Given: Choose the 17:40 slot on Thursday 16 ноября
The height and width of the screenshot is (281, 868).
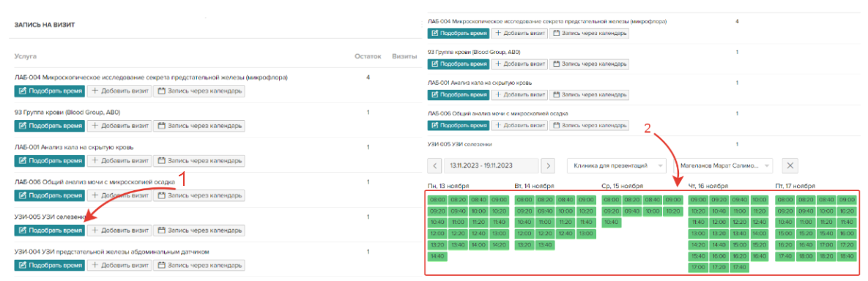Looking at the screenshot, I should (739, 268).
